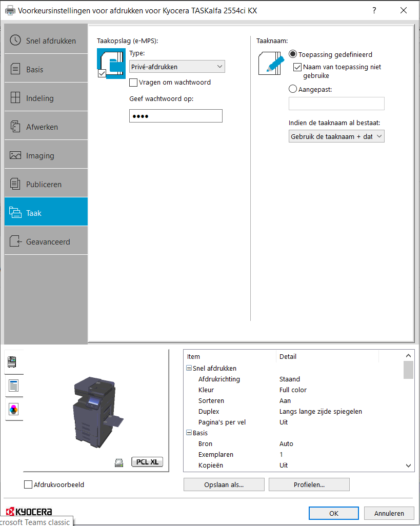This screenshot has width=420, height=526.
Task: Select the Duplex row
Action: pyautogui.click(x=293, y=411)
